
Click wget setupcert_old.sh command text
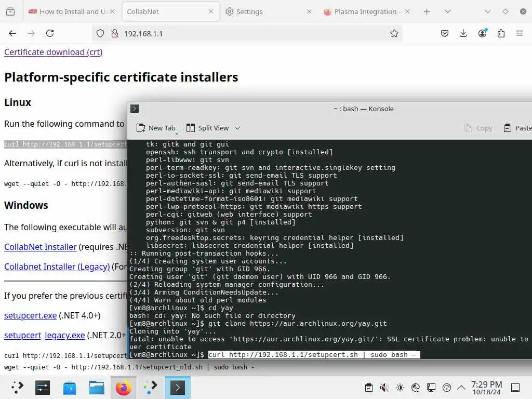[129, 367]
